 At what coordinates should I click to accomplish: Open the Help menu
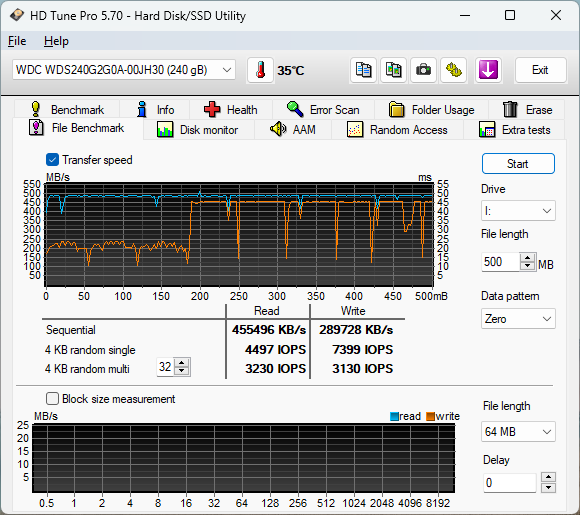coord(56,41)
